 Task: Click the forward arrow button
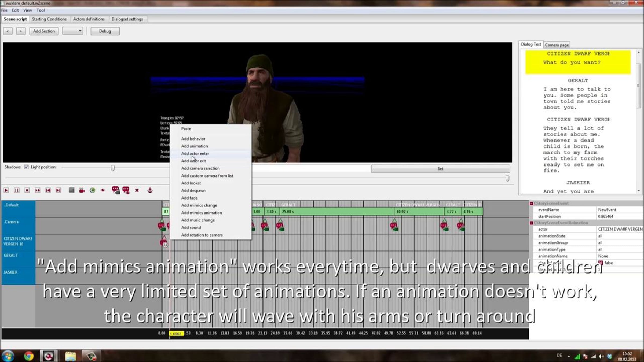[x=21, y=31]
